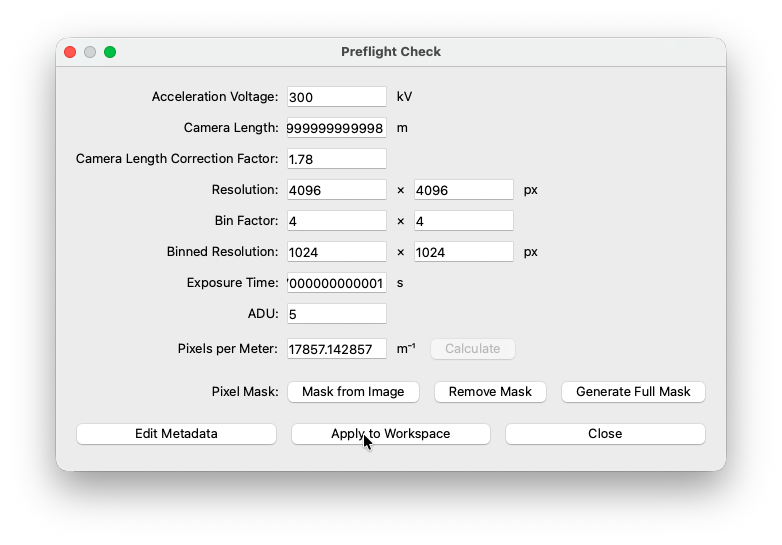Click the greyed-out Calculate button

[473, 349]
